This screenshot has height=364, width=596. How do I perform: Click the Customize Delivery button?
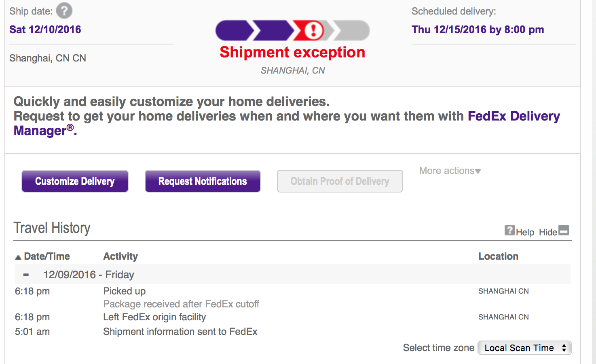coord(75,181)
